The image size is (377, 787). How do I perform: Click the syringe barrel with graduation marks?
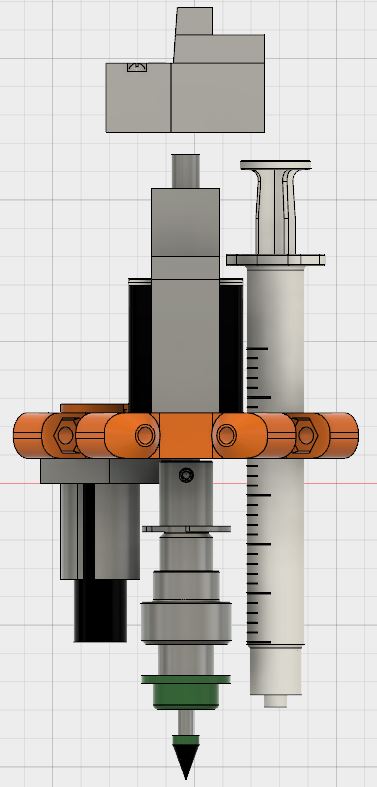coord(276,457)
